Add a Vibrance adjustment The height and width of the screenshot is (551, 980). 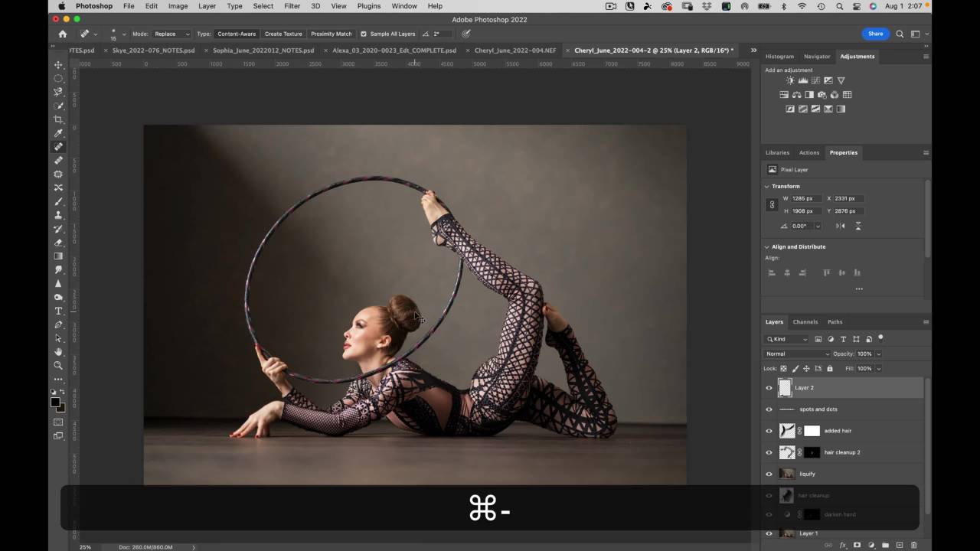click(x=841, y=80)
